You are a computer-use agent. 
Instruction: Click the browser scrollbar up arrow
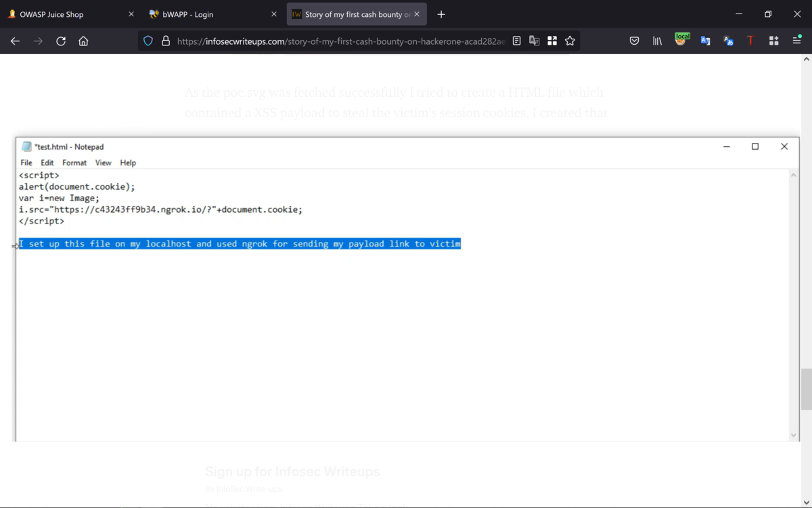click(806, 60)
